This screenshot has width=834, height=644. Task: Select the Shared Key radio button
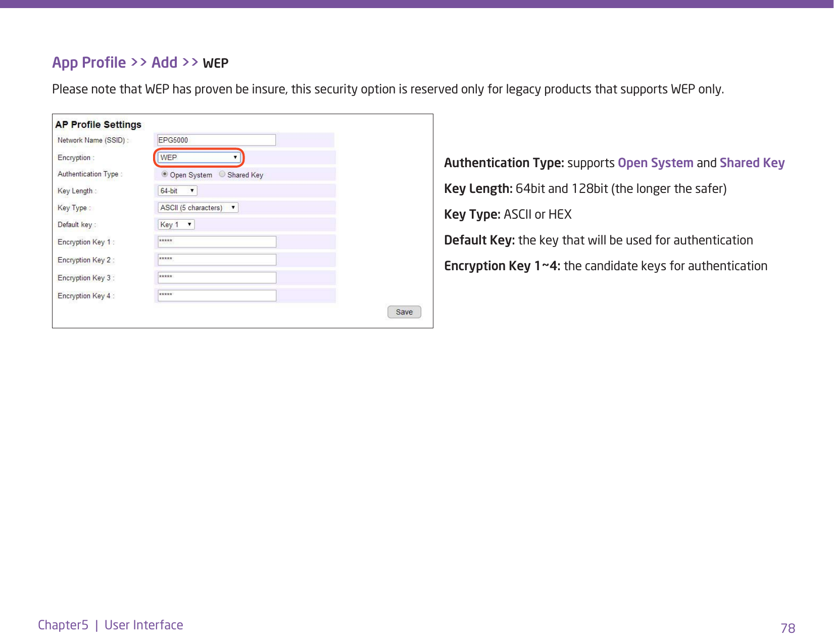coord(222,174)
